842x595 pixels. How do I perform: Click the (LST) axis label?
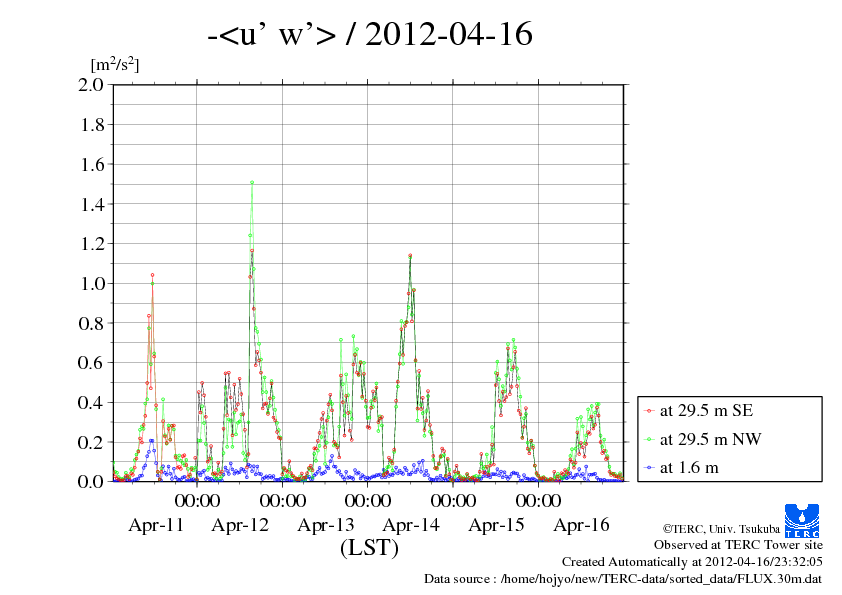[369, 548]
